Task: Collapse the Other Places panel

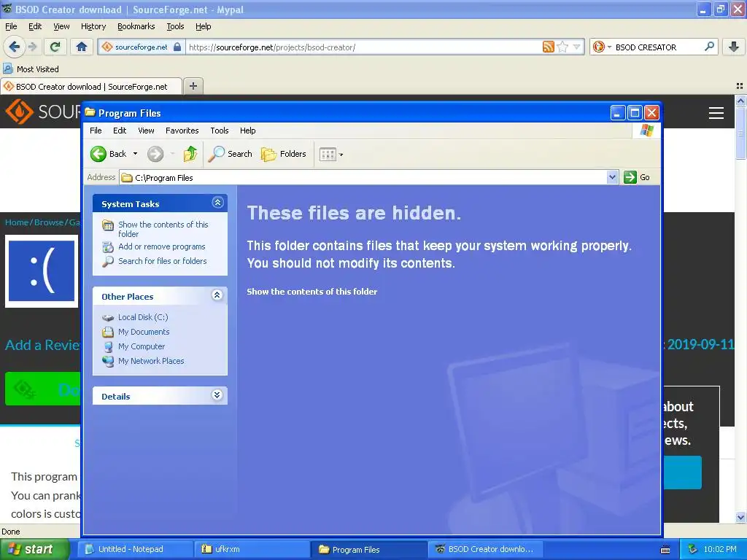Action: [x=217, y=295]
